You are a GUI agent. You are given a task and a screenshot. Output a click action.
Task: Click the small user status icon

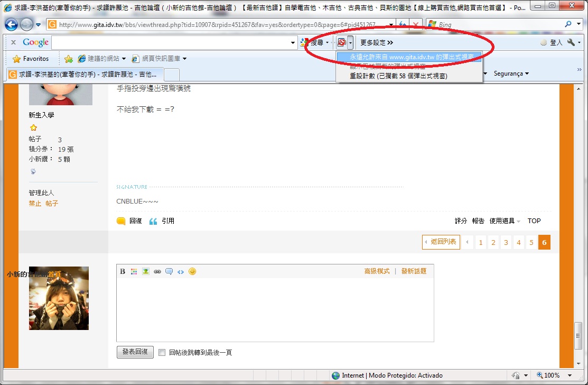click(x=33, y=171)
